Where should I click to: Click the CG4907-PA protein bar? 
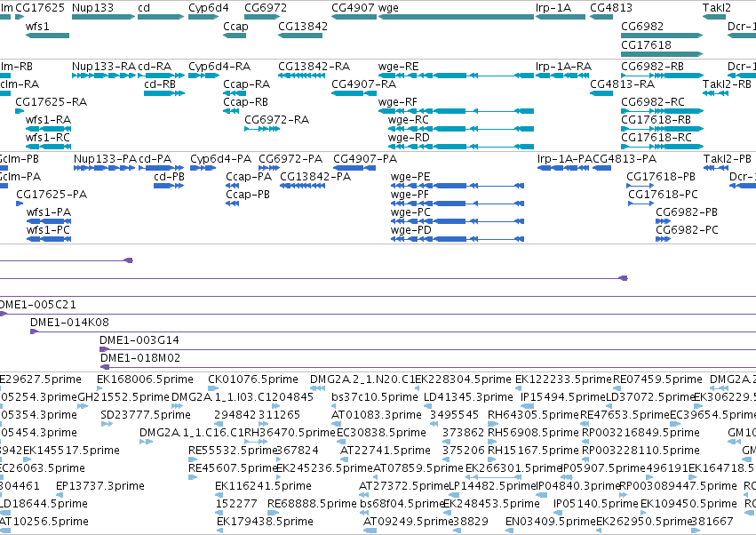354,168
